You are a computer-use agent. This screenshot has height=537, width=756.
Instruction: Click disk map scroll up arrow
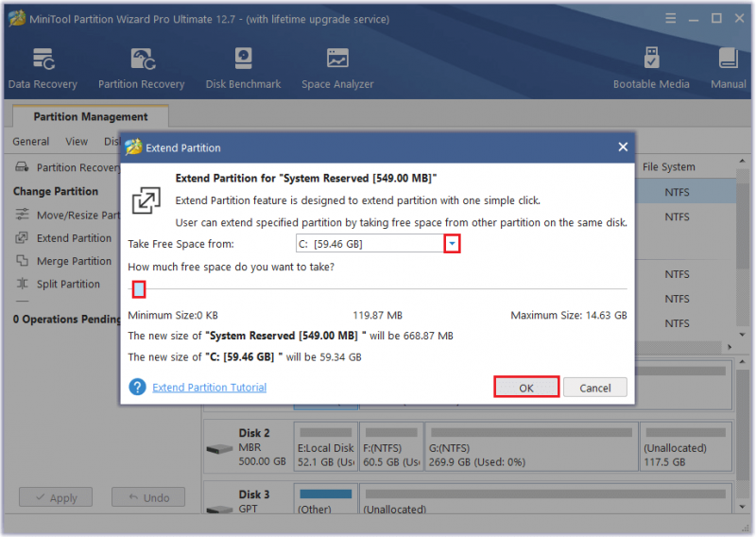(742, 361)
